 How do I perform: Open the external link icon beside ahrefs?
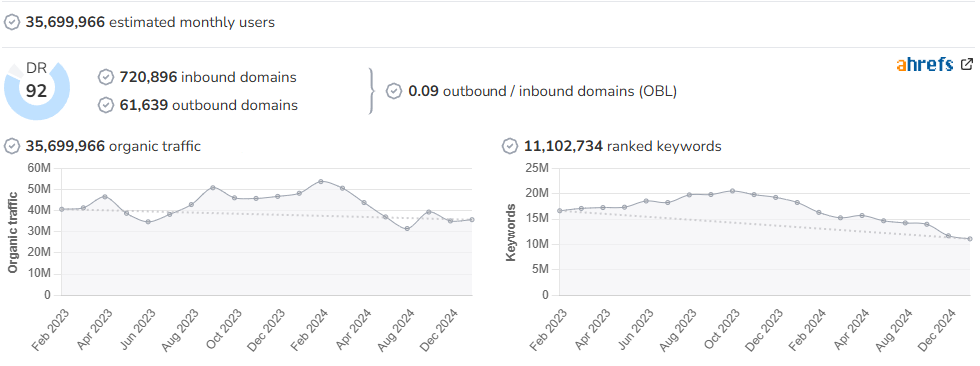click(x=966, y=64)
